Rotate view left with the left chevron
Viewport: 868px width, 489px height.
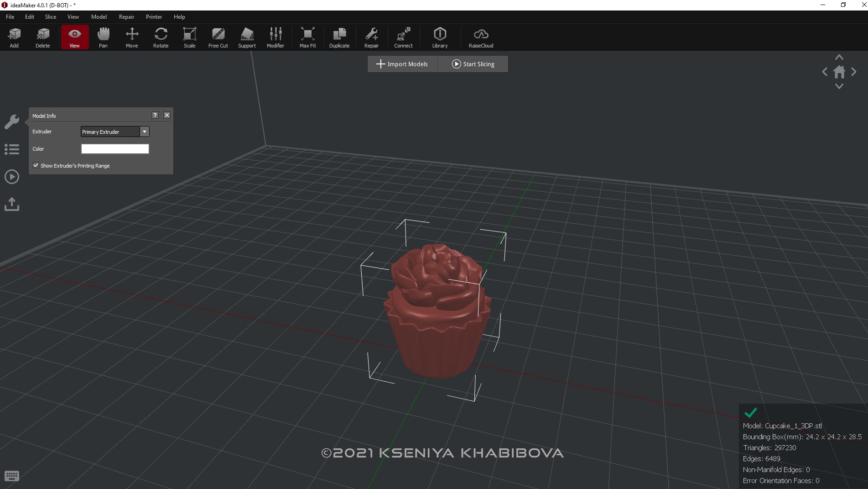(x=825, y=72)
